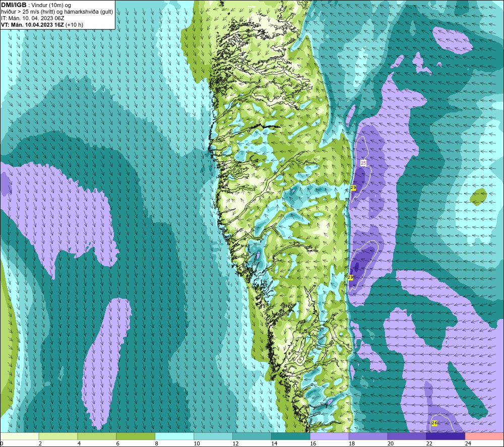Click the '22' value on the legend scale
Screen dimensions: 504x447
(429, 443)
